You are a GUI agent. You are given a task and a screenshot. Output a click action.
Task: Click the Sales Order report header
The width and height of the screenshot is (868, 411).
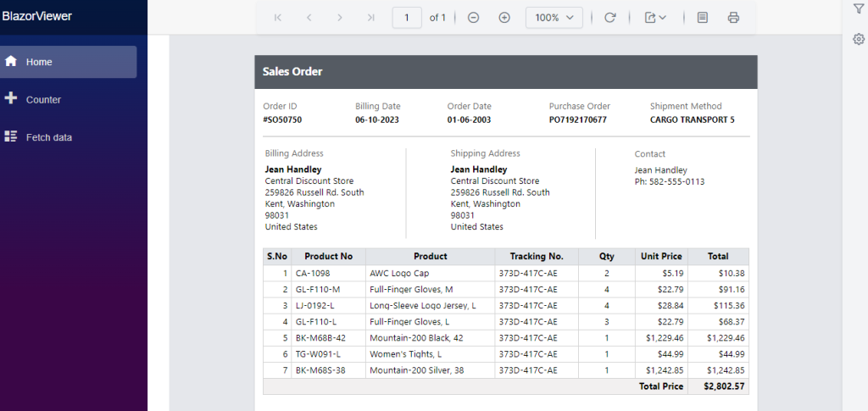(x=292, y=72)
